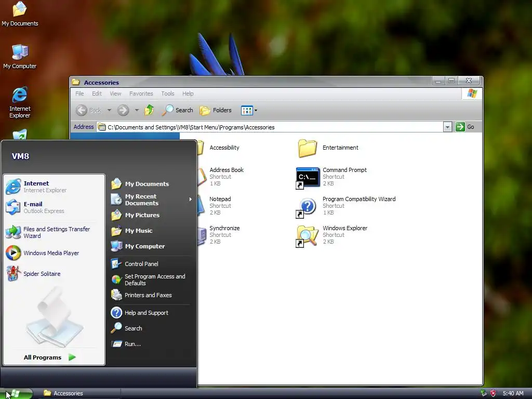Click My Computer desktop icon
This screenshot has height=399, width=532.
[x=20, y=57]
